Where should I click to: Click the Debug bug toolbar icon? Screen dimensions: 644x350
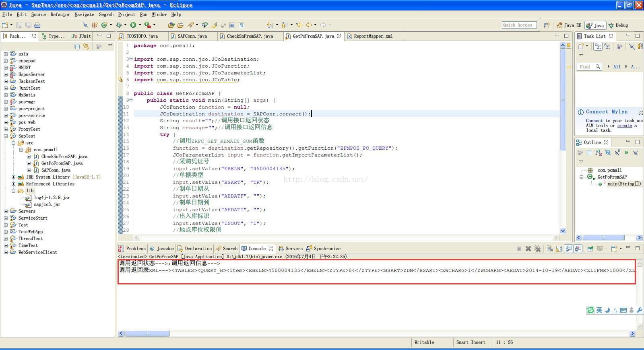click(x=119, y=25)
